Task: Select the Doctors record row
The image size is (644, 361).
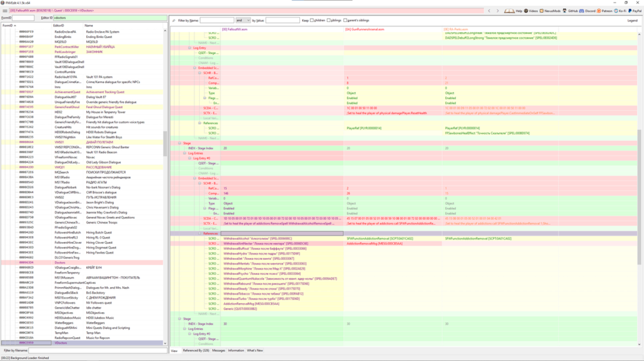Action: [82, 263]
